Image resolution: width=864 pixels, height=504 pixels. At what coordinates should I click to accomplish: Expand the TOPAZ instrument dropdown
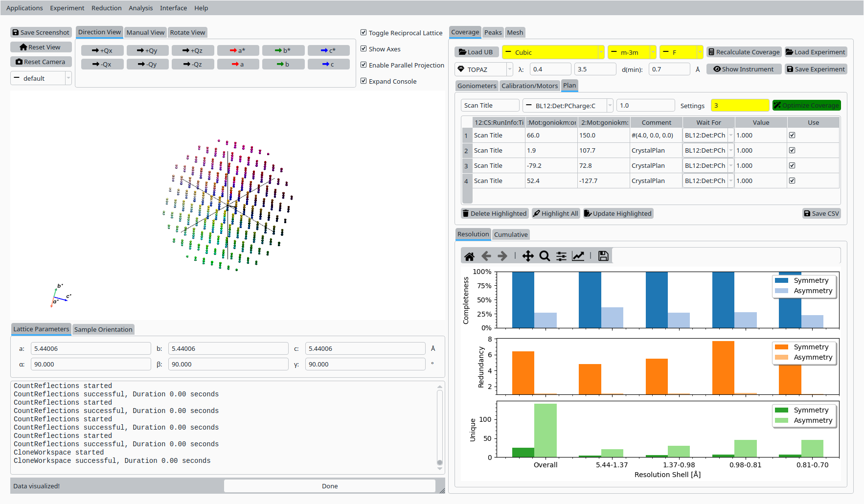[483, 69]
